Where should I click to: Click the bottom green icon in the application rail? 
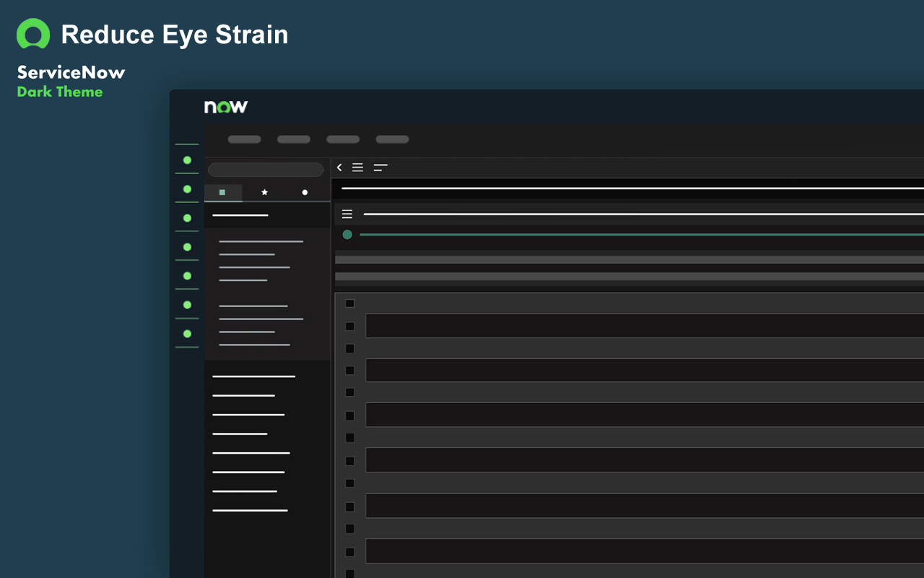pos(187,334)
